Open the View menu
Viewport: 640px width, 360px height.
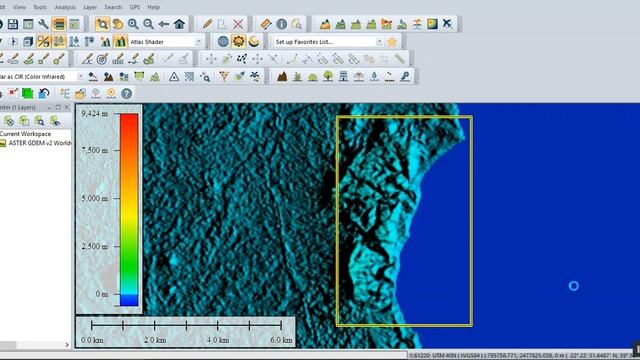tap(19, 7)
